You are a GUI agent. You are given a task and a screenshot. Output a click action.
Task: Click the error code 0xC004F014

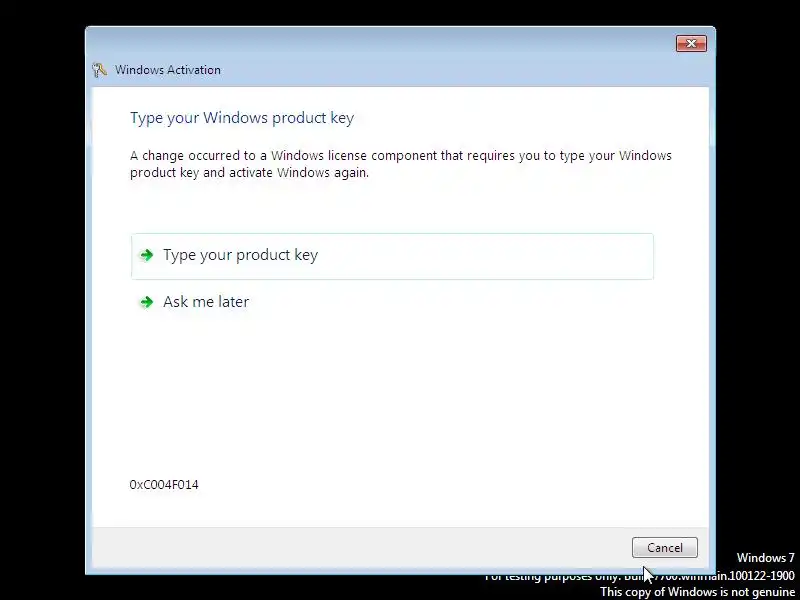(164, 485)
